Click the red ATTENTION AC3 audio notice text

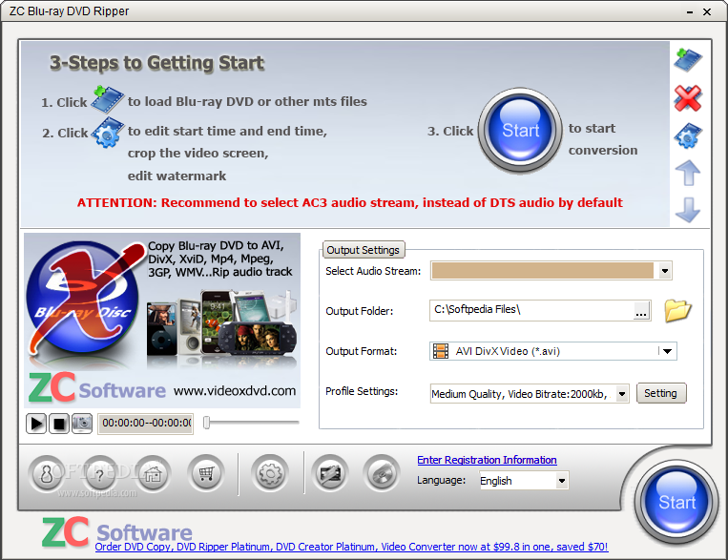point(349,202)
